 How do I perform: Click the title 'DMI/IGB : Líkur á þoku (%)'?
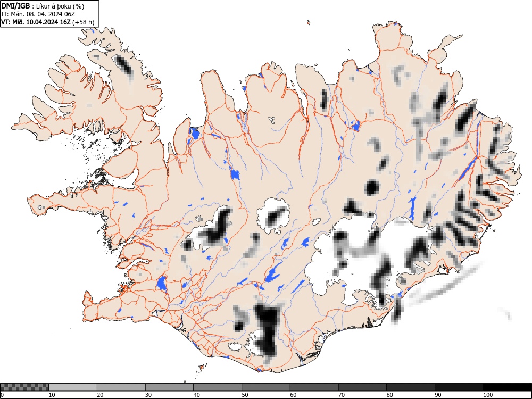coord(43,6)
